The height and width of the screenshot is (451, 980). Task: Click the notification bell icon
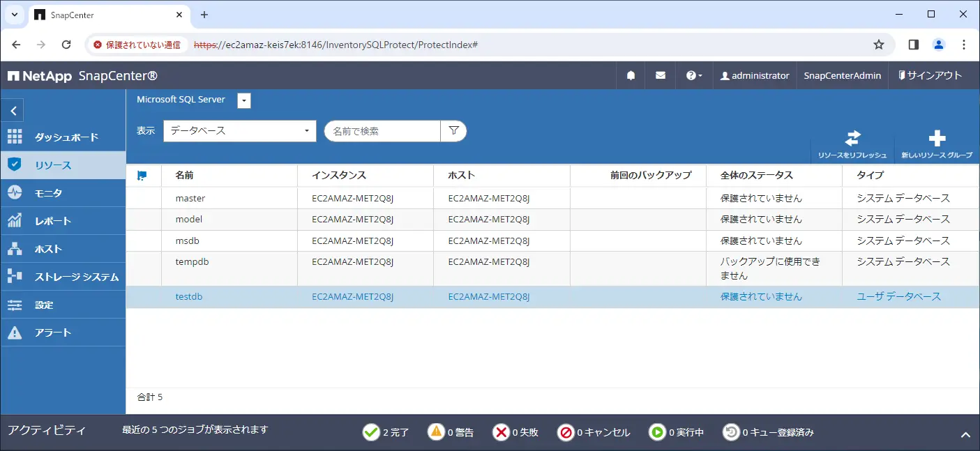pos(631,75)
